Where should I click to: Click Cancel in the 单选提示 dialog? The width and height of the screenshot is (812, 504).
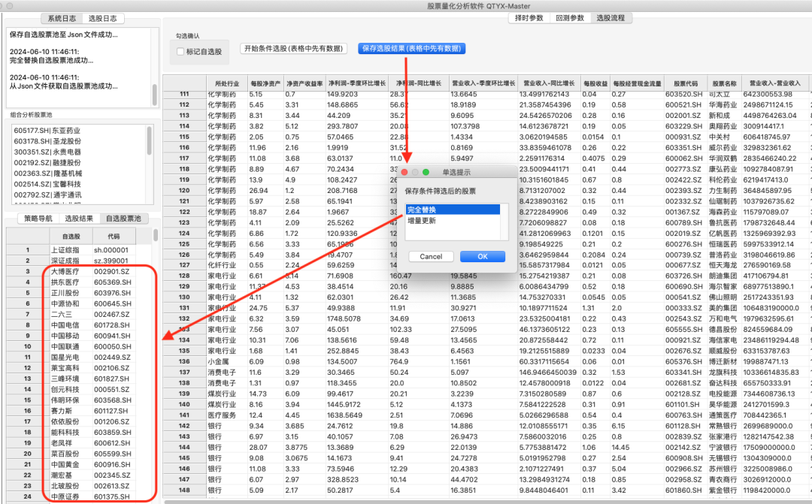(x=431, y=256)
